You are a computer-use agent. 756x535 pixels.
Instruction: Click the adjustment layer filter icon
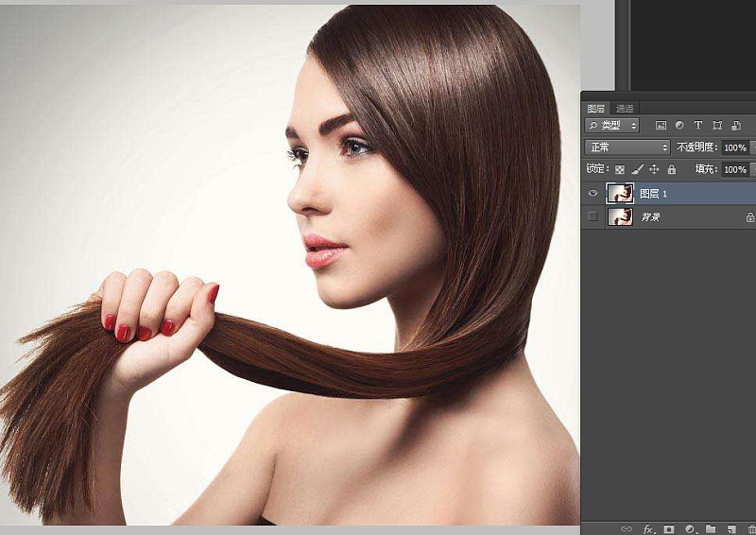click(x=679, y=125)
